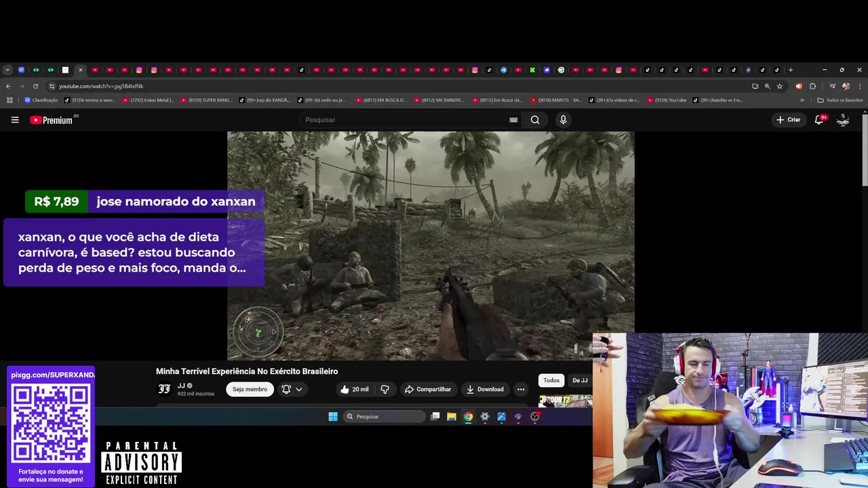Image resolution: width=868 pixels, height=488 pixels.
Task: Click the zoom magnifier icon in address bar
Action: 767,86
